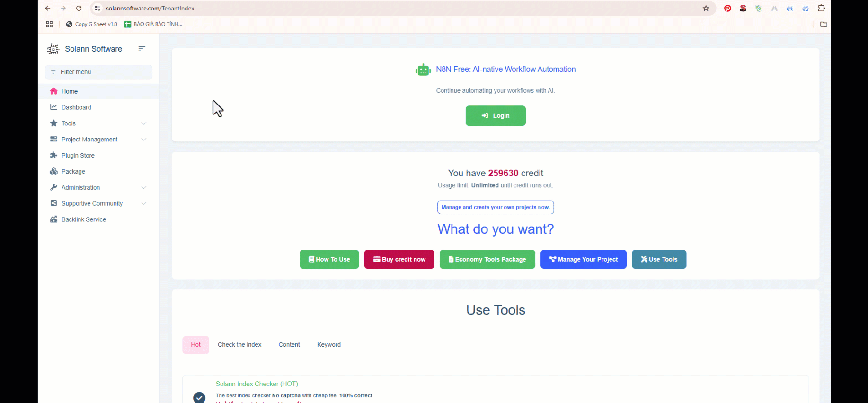Screen dimensions: 868x403
Task: Click the Solann Software logo icon
Action: [x=53, y=49]
